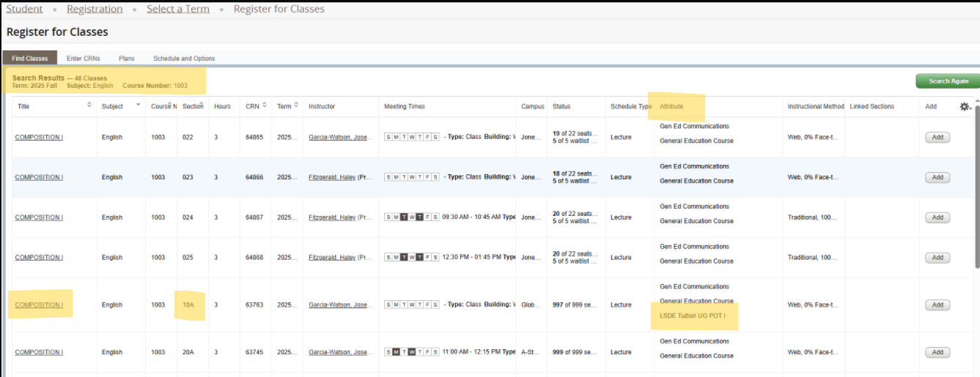The width and height of the screenshot is (980, 377).
Task: Click the sort arrows beside Term header
Action: click(296, 105)
